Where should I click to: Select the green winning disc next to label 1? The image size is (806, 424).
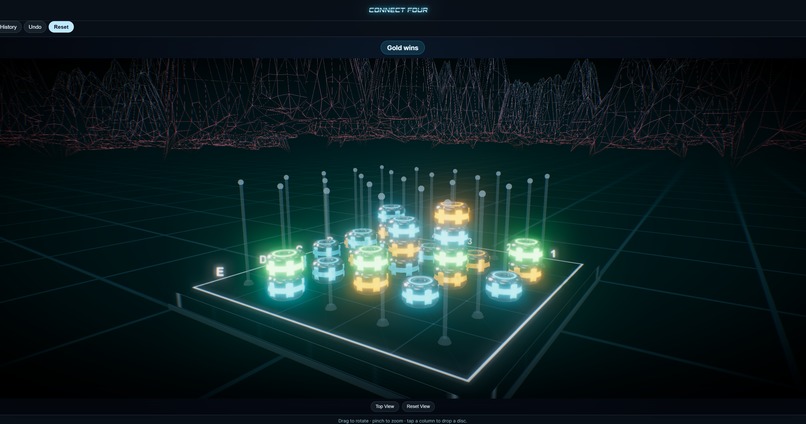(x=525, y=251)
